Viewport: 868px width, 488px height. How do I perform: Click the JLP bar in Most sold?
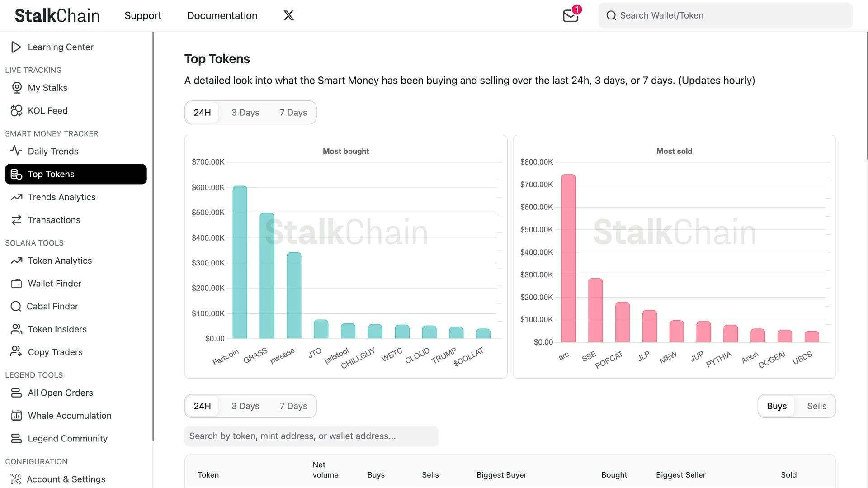click(x=650, y=326)
